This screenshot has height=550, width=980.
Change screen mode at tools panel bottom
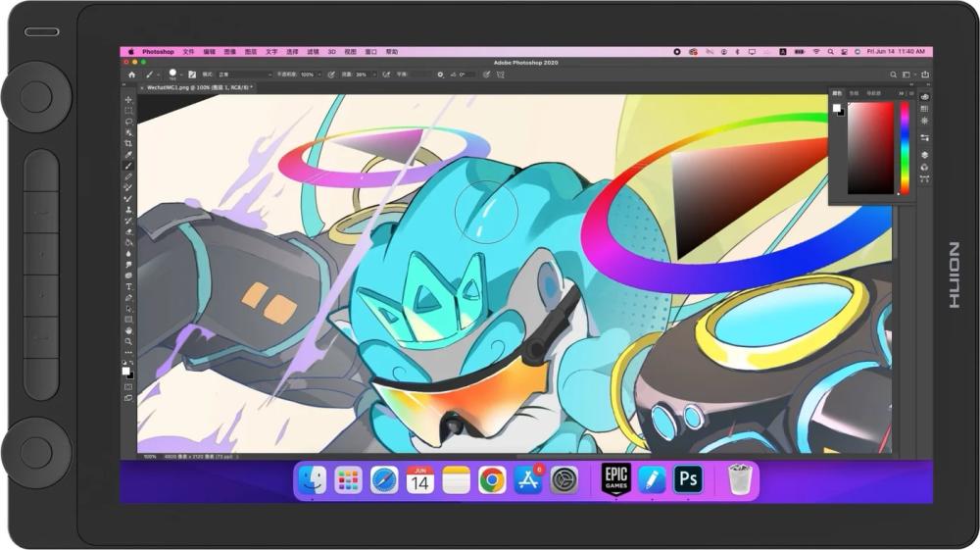tap(128, 397)
